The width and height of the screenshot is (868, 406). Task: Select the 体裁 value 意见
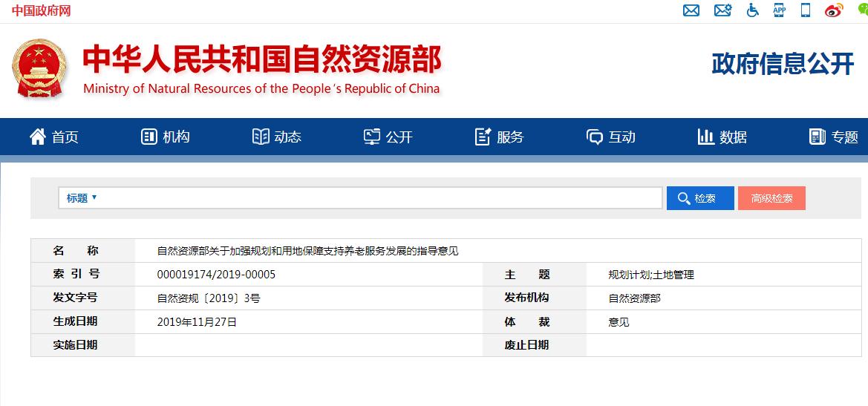[x=619, y=322]
